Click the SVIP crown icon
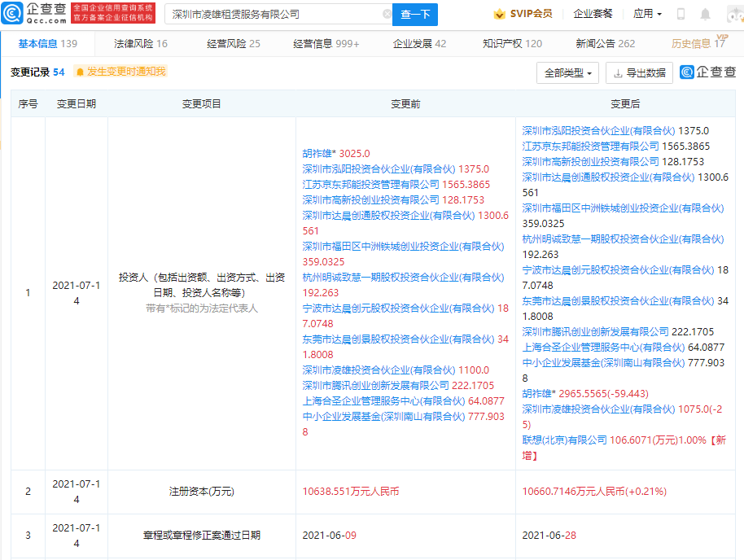This screenshot has height=560, width=744. [499, 14]
